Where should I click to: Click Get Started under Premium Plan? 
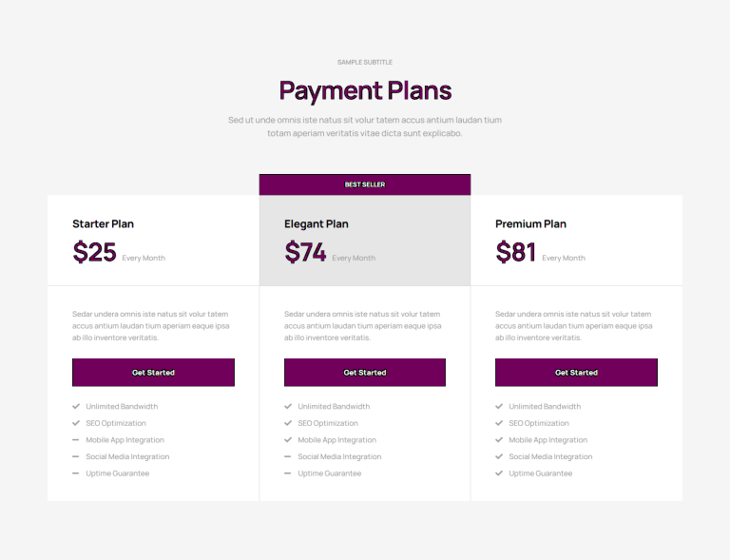(576, 373)
